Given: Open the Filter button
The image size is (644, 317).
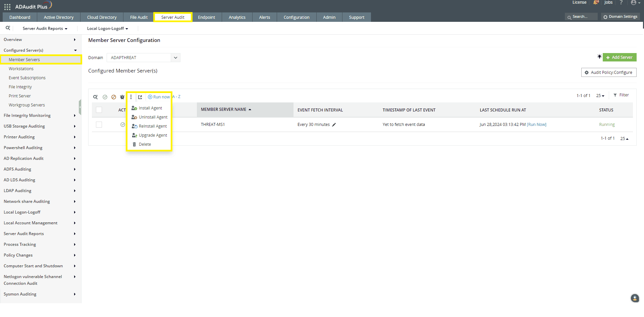Looking at the screenshot, I should pyautogui.click(x=621, y=95).
